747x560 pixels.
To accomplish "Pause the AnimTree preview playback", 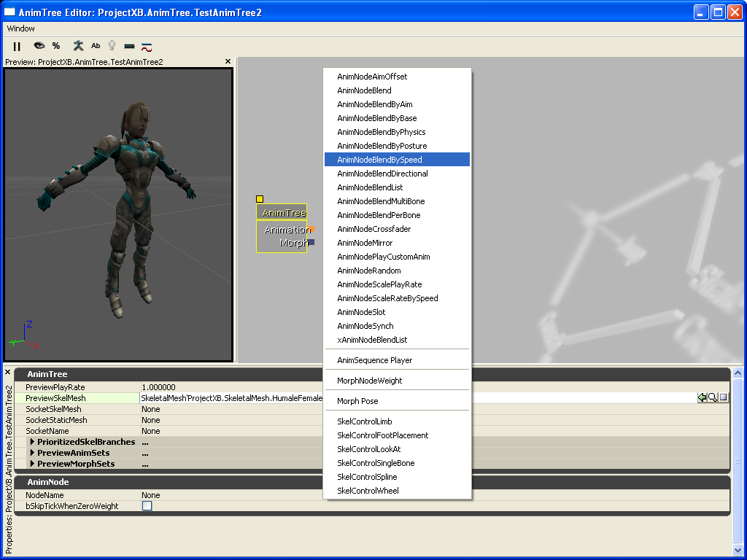I will [16, 46].
